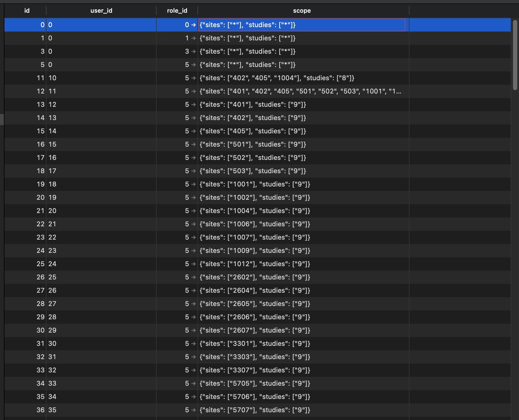The height and width of the screenshot is (420, 519).
Task: Follow foreign key arrow in row id 3
Action: click(193, 51)
